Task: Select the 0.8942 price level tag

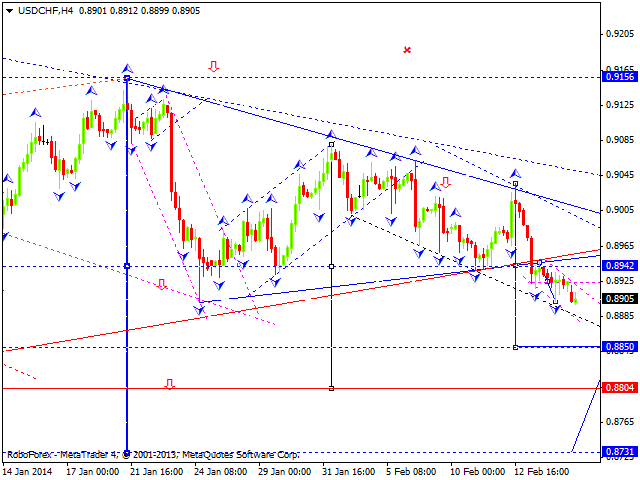Action: [x=617, y=266]
